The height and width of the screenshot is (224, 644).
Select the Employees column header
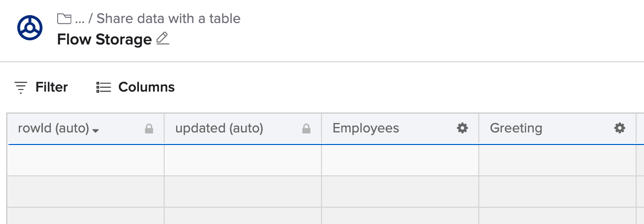point(366,128)
